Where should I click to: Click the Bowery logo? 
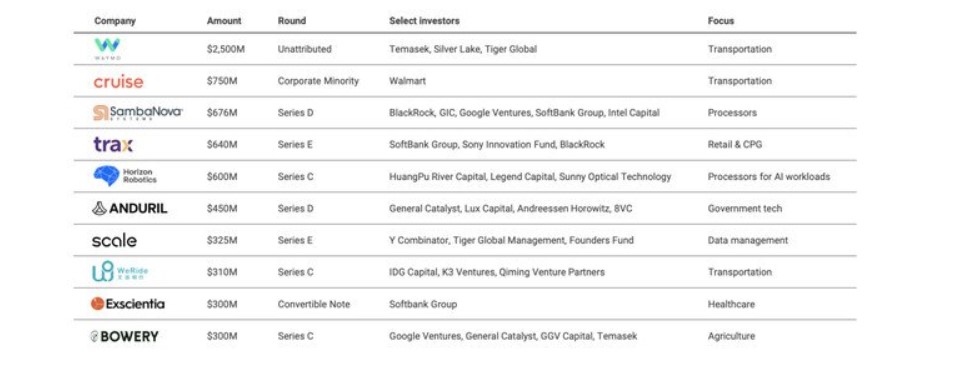point(124,336)
